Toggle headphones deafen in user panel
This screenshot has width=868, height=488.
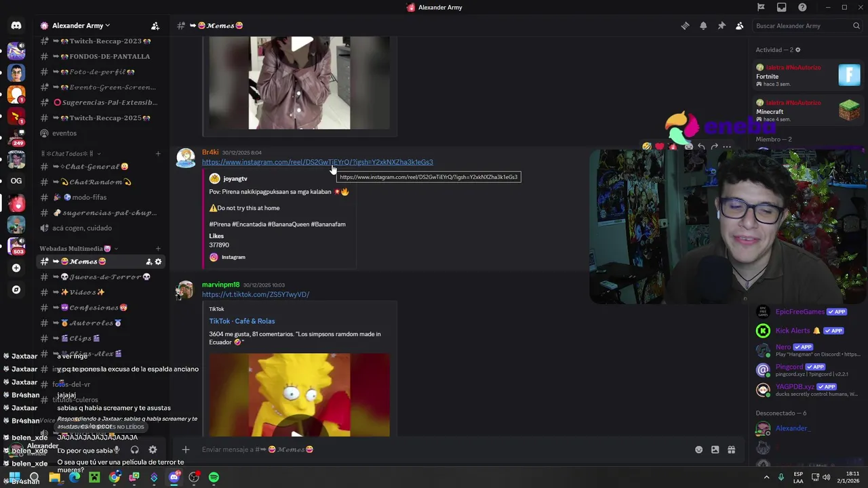pos(134,449)
